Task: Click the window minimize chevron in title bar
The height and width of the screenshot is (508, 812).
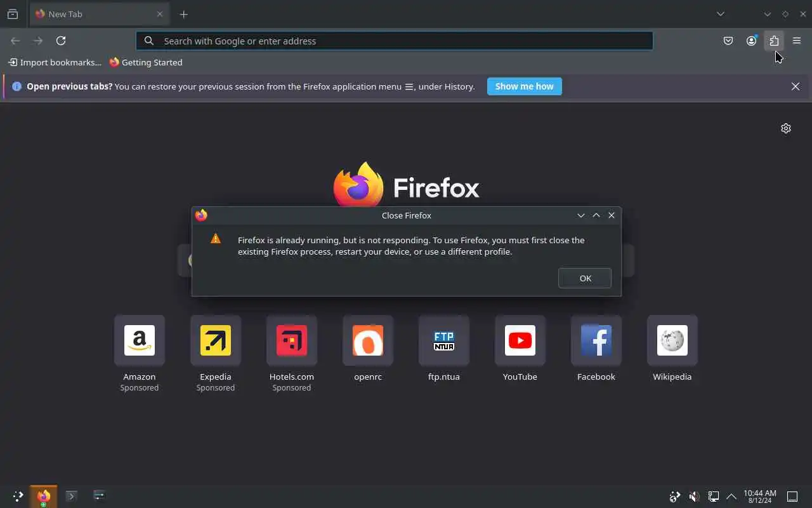Action: pyautogui.click(x=768, y=14)
